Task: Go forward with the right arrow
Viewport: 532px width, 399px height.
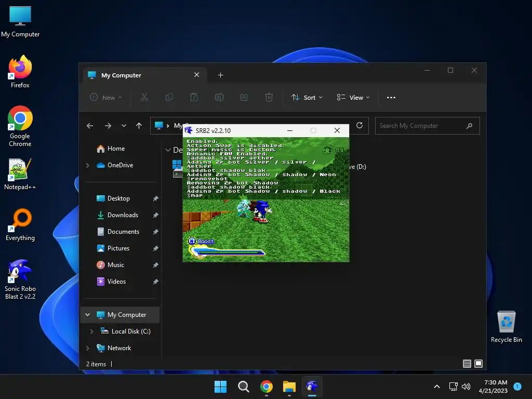Action: point(108,126)
